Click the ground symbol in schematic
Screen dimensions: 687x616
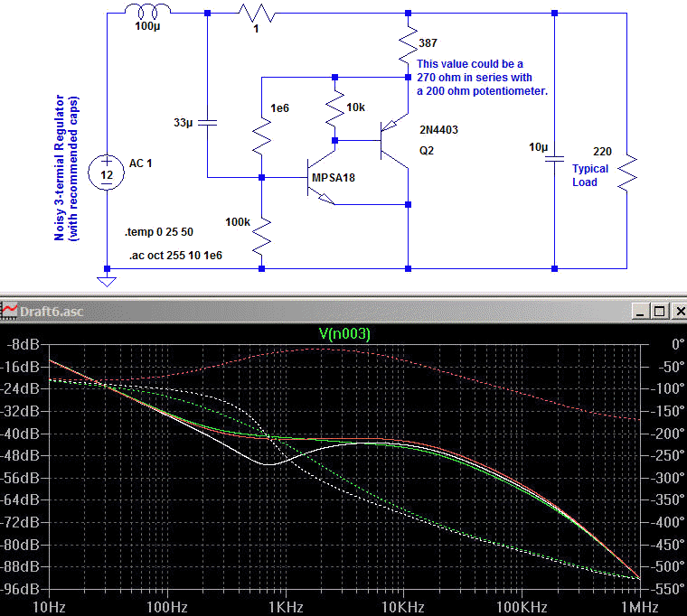[x=107, y=281]
